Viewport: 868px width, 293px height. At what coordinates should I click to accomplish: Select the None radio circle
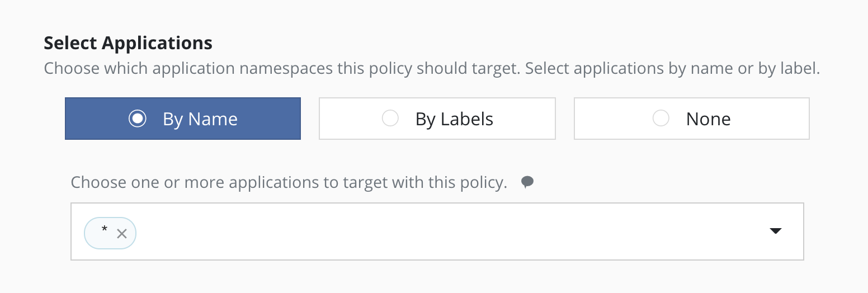coord(661,119)
